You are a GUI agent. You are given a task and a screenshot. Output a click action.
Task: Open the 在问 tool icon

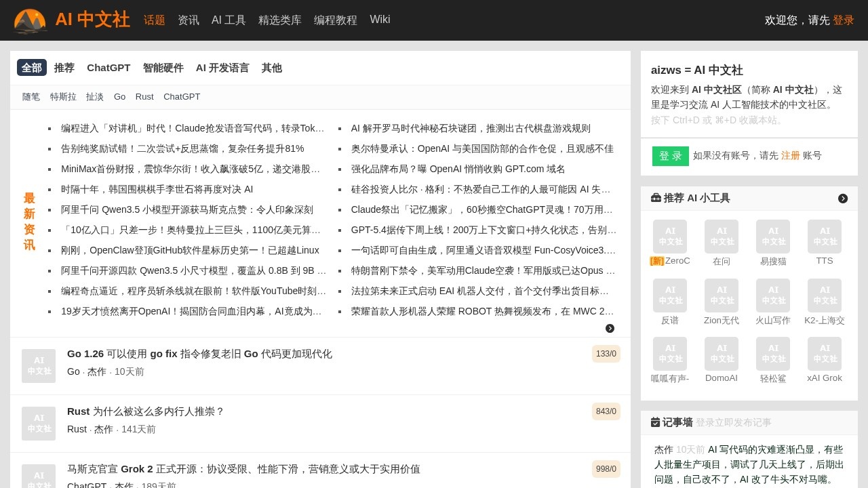[722, 236]
